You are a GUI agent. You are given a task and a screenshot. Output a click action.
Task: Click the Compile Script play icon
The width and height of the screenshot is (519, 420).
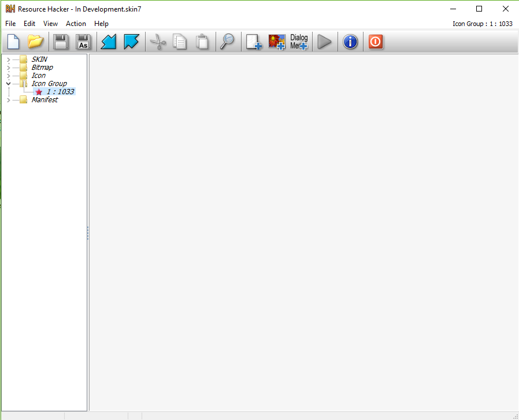pos(325,42)
